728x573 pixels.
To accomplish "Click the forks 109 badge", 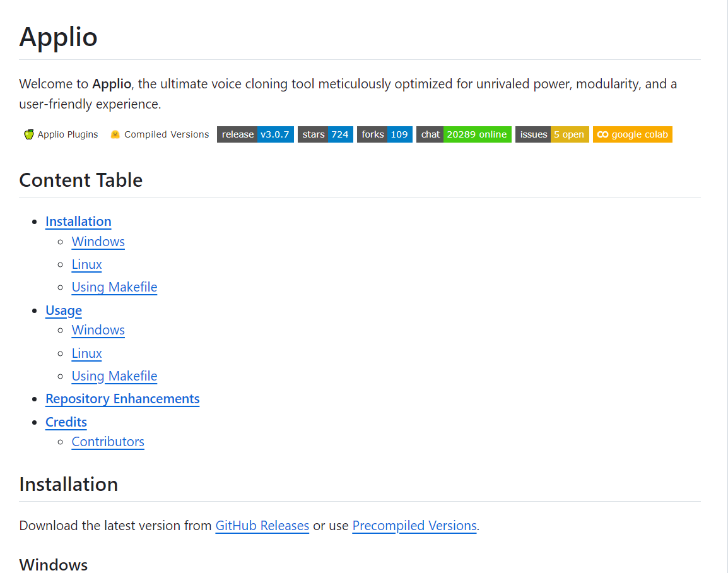I will 384,134.
